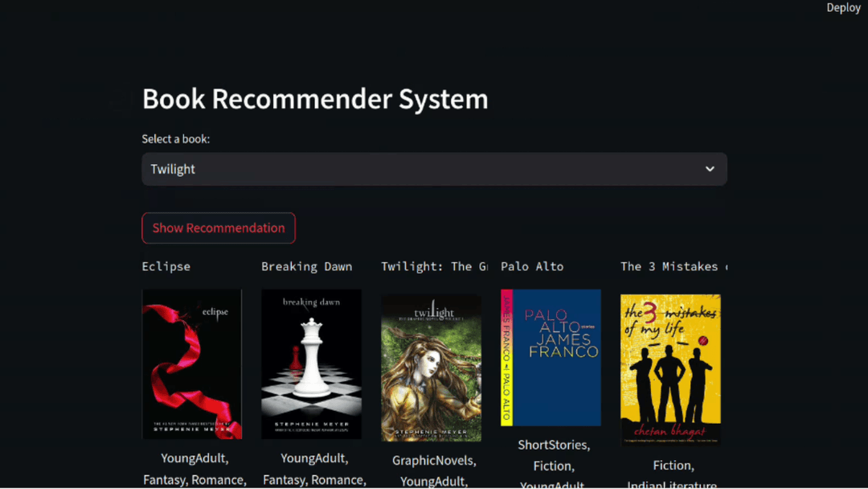Select the Breaking Dawn title label
This screenshot has height=489, width=868.
(307, 266)
